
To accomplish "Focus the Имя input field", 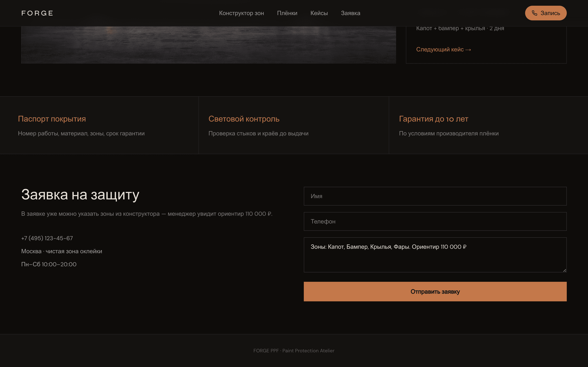I will click(435, 196).
